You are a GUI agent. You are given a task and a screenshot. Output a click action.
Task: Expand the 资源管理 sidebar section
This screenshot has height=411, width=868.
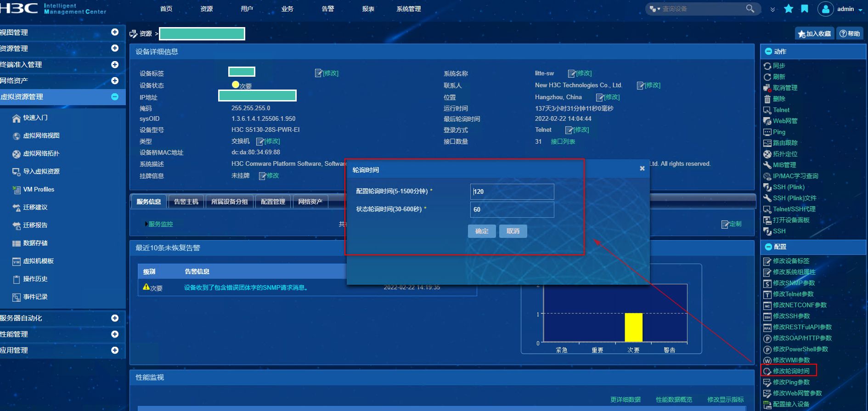click(115, 48)
